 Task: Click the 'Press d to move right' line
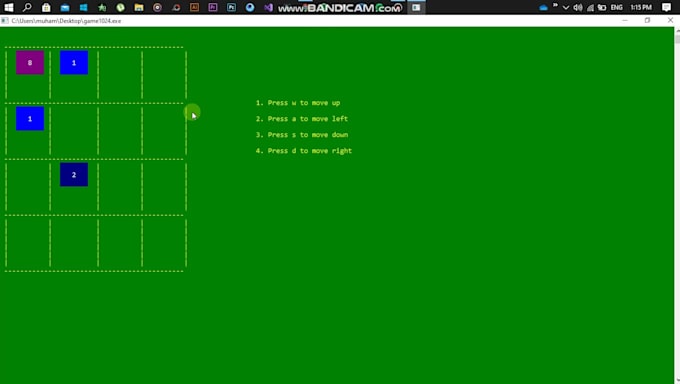(x=304, y=151)
